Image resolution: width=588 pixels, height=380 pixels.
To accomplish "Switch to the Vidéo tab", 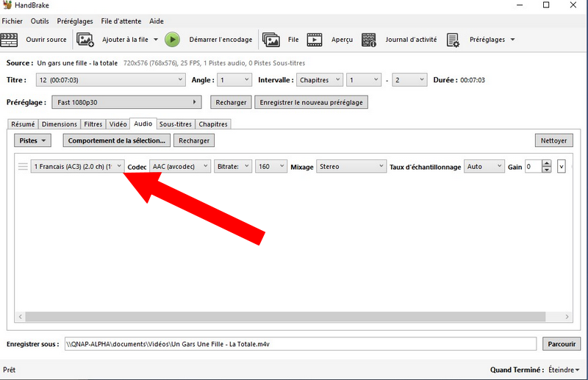I will tap(118, 124).
